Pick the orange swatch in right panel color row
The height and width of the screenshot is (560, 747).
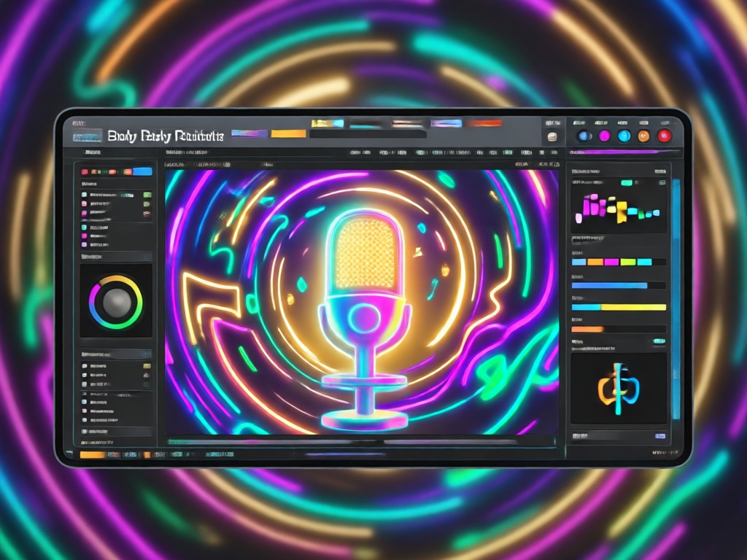coord(595,262)
